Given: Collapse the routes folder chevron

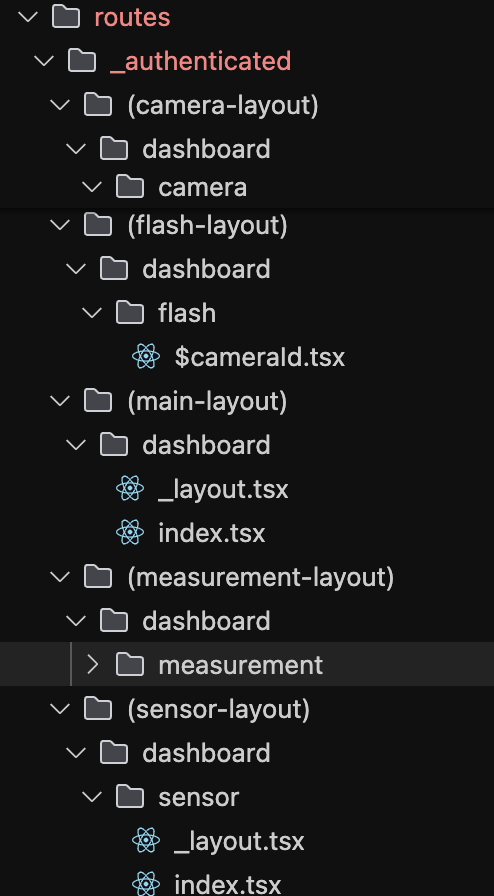Looking at the screenshot, I should [28, 17].
